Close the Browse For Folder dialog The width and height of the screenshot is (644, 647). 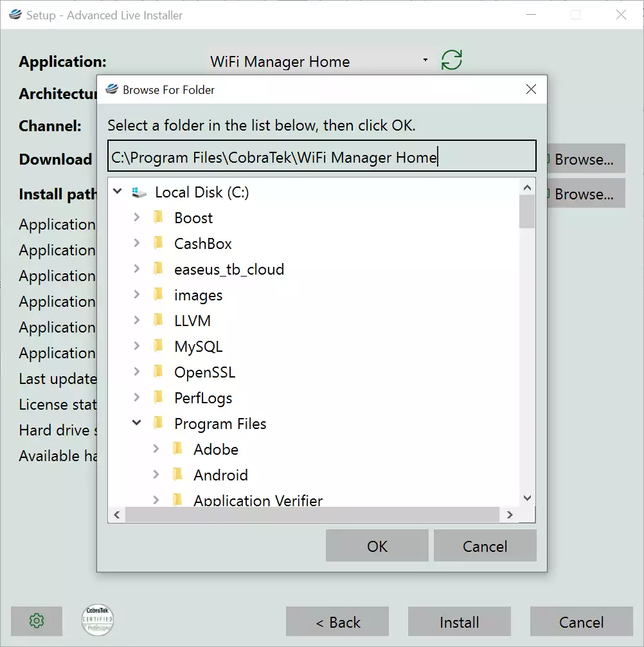[531, 89]
